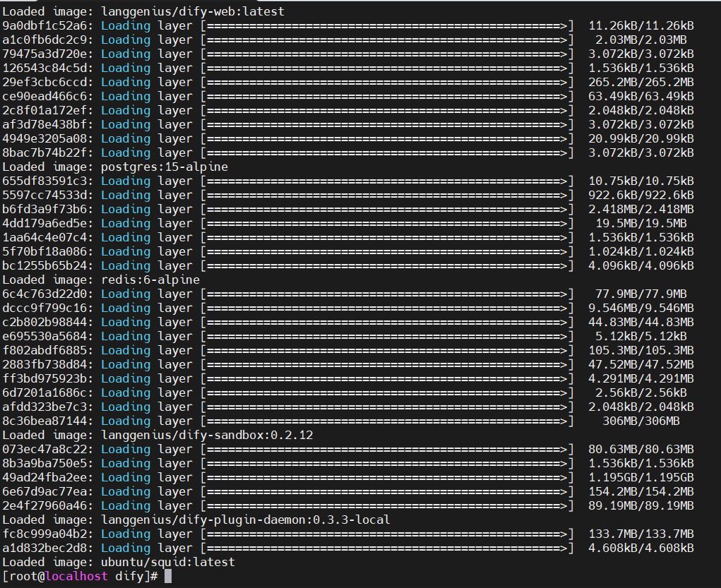
Task: Select layer hash 4dd179a6ed5e
Action: (44, 224)
